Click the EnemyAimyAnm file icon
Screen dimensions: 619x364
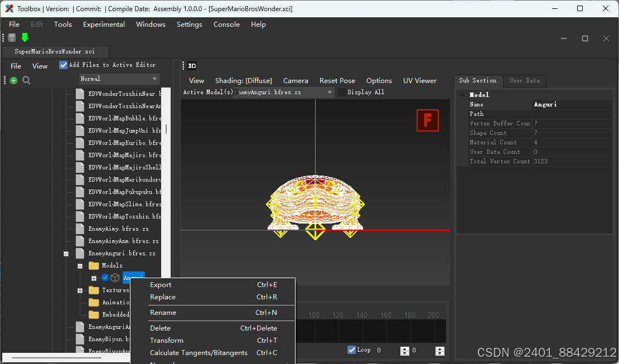click(x=80, y=241)
